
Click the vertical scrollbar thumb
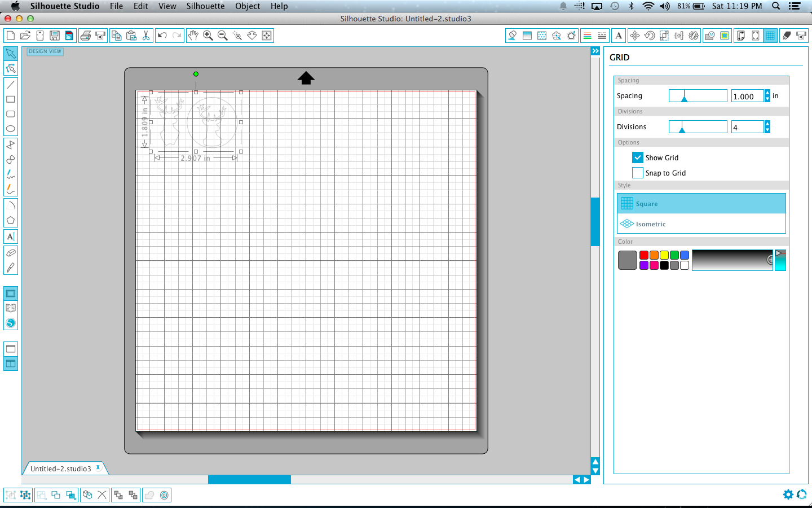coord(595,222)
